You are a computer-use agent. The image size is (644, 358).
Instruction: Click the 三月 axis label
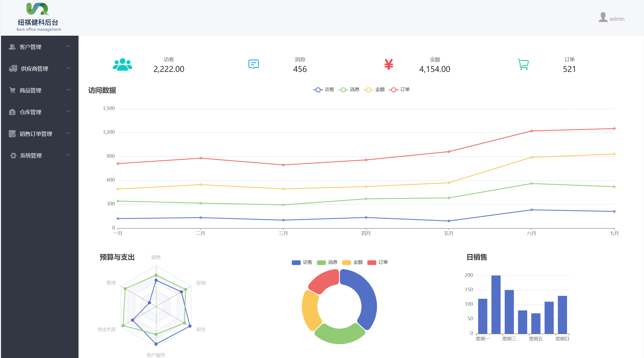tap(283, 233)
